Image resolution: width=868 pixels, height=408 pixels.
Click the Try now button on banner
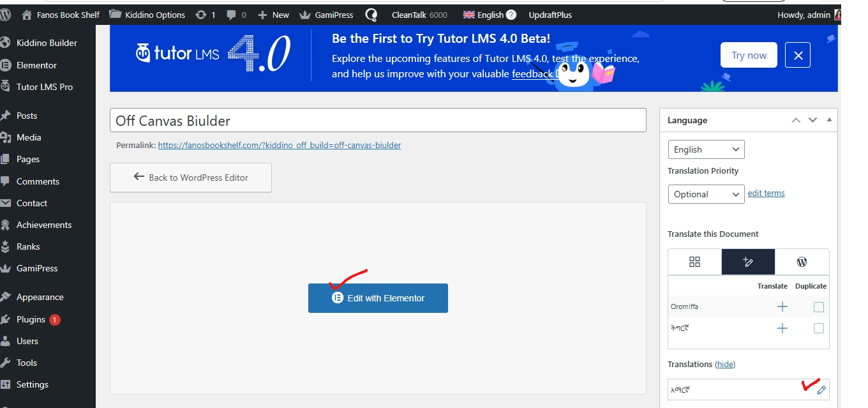749,56
